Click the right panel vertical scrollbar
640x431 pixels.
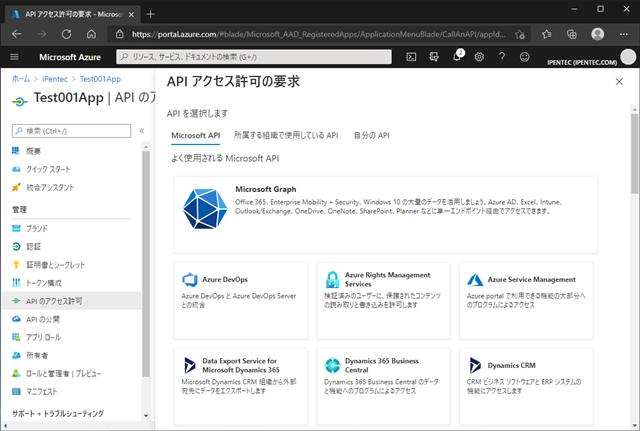(x=634, y=155)
